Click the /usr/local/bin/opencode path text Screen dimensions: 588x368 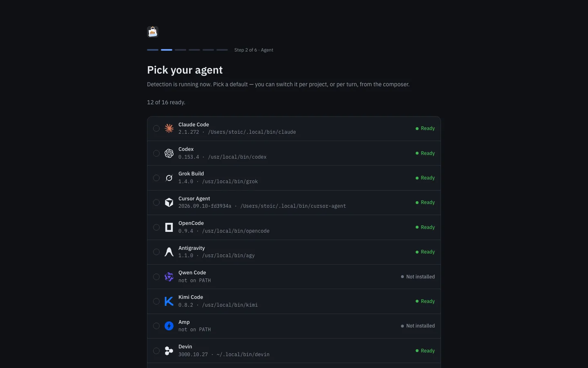(x=236, y=231)
